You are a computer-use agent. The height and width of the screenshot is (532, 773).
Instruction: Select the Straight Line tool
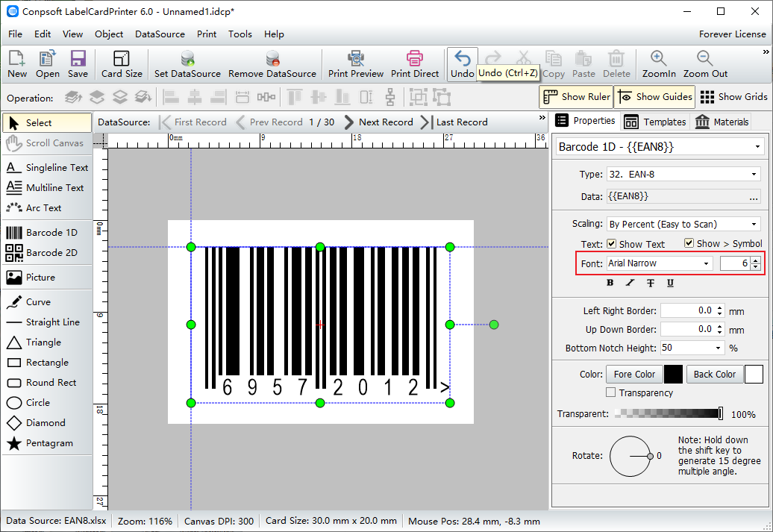point(47,322)
